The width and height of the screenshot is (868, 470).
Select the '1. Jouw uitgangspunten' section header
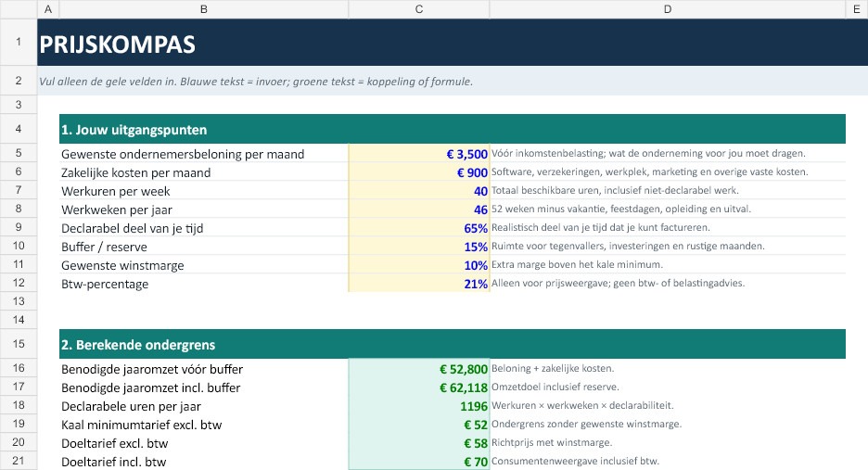pyautogui.click(x=453, y=129)
